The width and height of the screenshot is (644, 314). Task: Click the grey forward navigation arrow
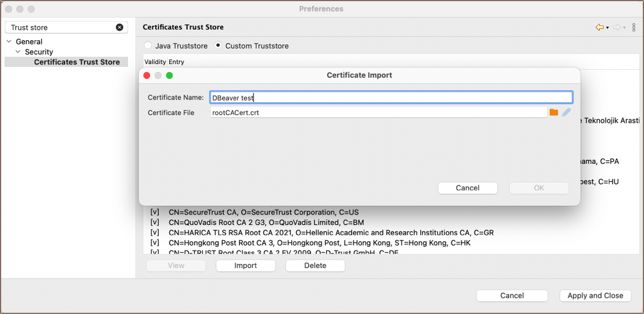[617, 27]
